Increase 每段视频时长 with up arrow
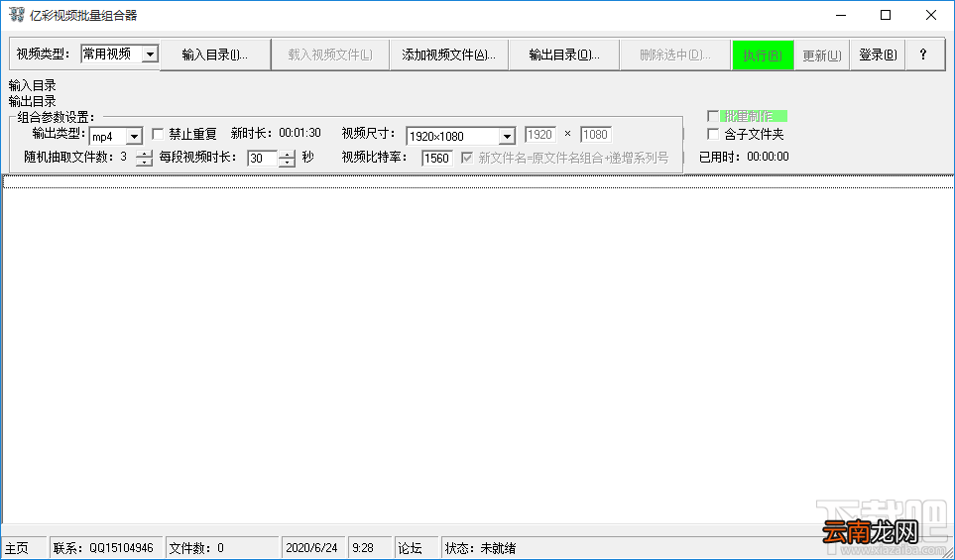 [x=287, y=154]
